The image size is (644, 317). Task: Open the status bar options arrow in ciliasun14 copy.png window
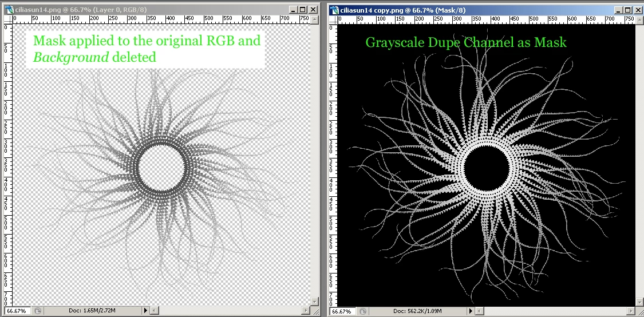click(x=471, y=312)
